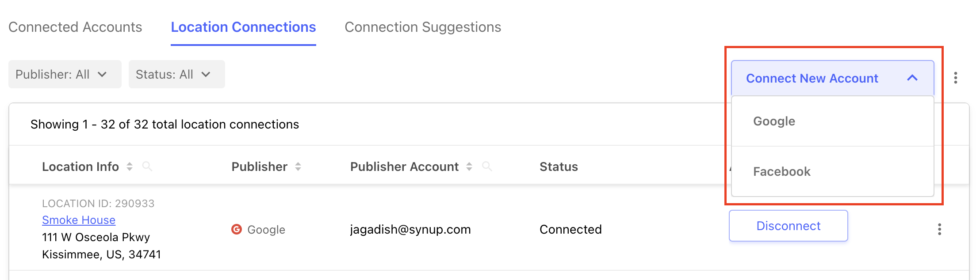Screen dimensions: 980x280
Task: Click the Disconnect button
Action: [788, 226]
